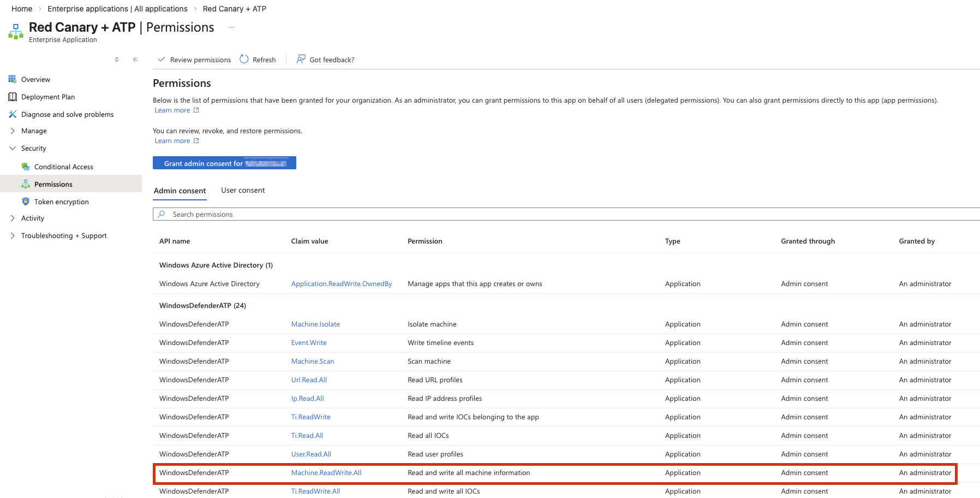Screen dimensions: 980x498
Task: Click Grant admin consent button
Action: tap(224, 163)
